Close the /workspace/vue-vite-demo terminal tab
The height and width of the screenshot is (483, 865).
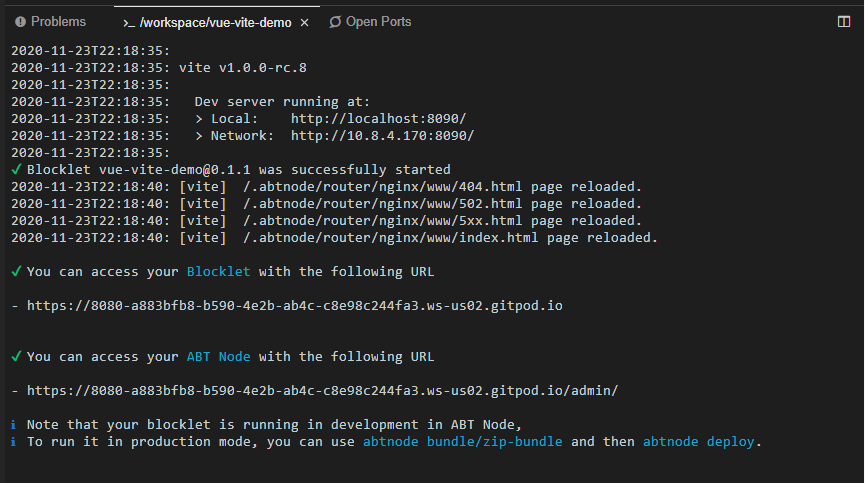[x=304, y=22]
